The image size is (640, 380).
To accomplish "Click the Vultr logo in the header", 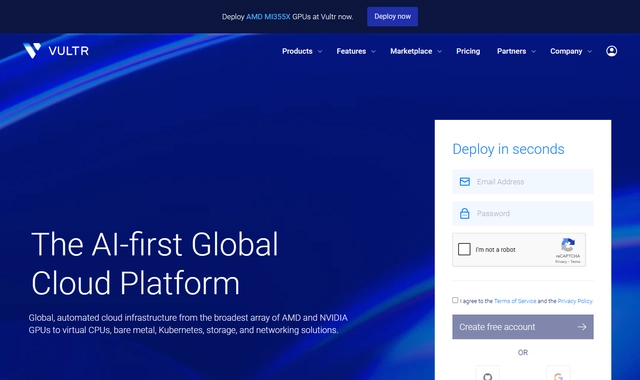I will (56, 51).
